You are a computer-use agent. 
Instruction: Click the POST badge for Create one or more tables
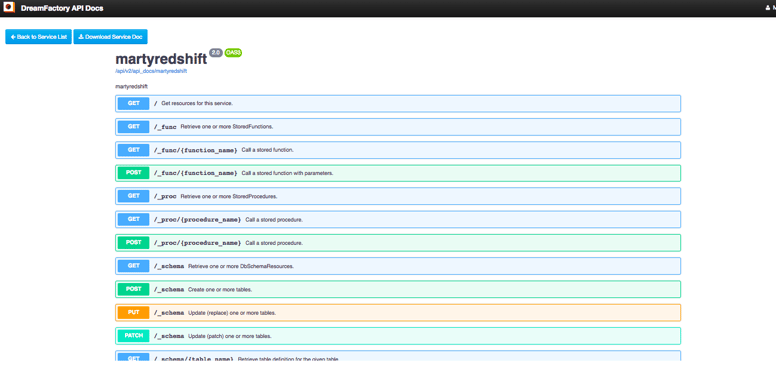133,289
